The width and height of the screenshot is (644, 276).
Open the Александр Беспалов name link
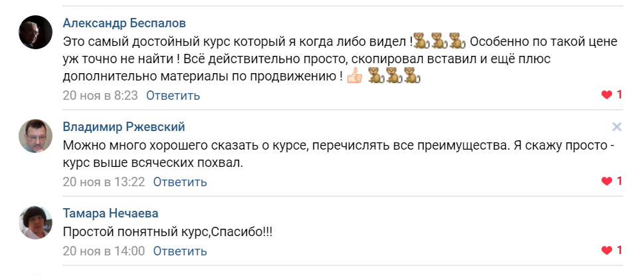pyautogui.click(x=124, y=23)
